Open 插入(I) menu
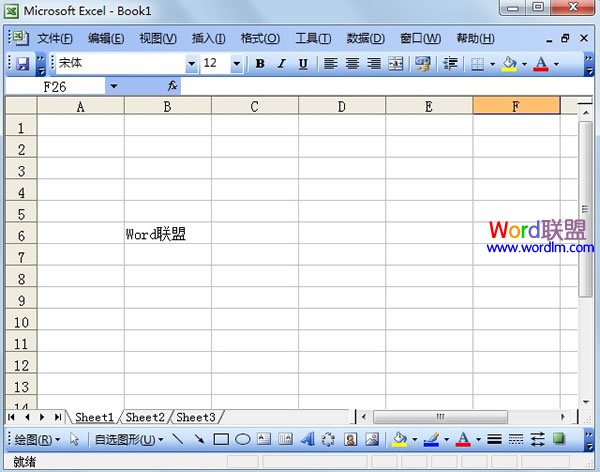The image size is (600, 472). [x=209, y=38]
